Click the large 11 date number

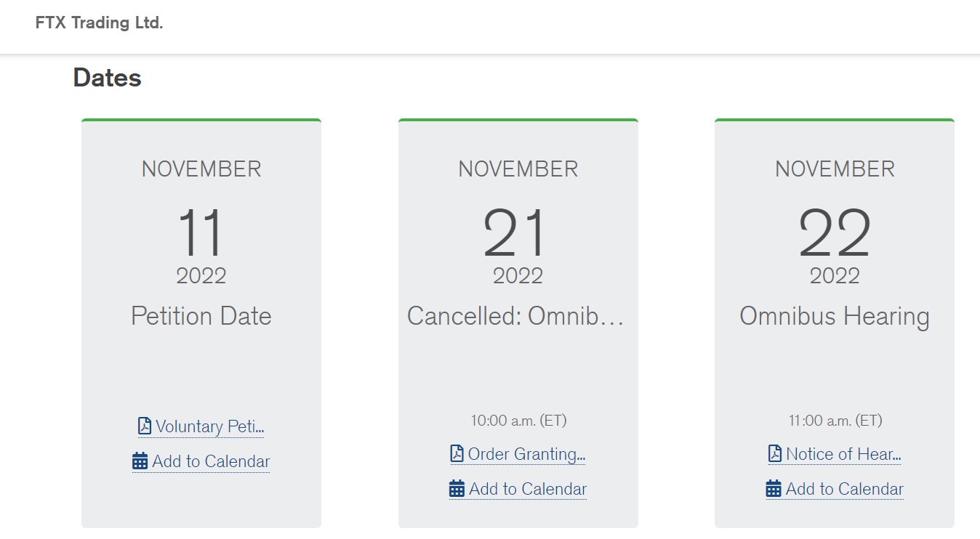(x=201, y=232)
